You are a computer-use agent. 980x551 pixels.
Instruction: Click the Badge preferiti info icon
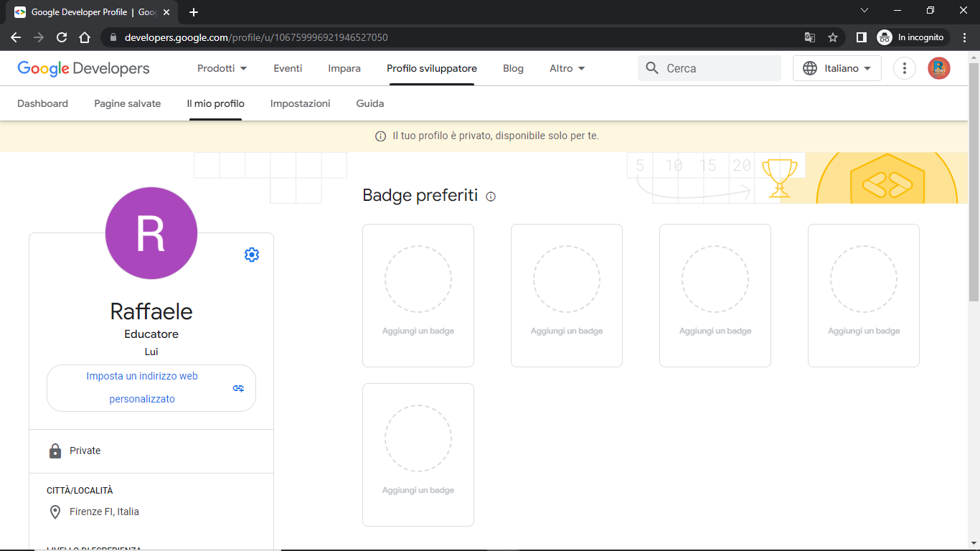click(491, 197)
